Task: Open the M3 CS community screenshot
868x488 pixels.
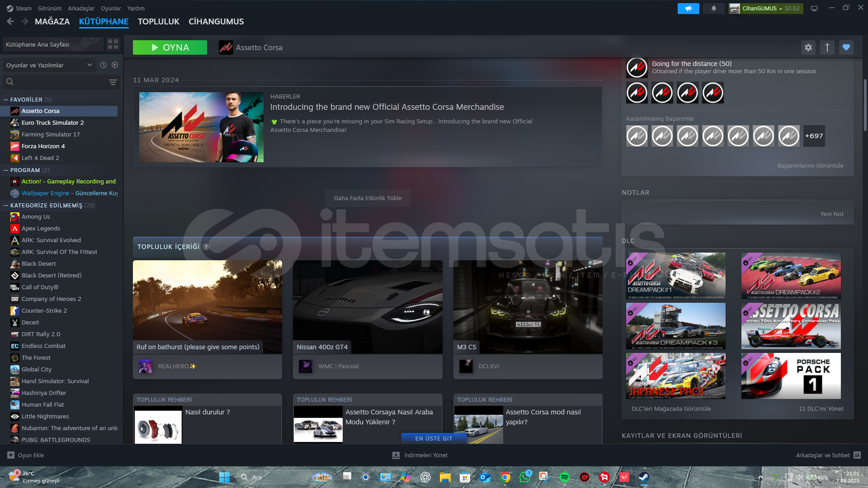Action: [528, 307]
